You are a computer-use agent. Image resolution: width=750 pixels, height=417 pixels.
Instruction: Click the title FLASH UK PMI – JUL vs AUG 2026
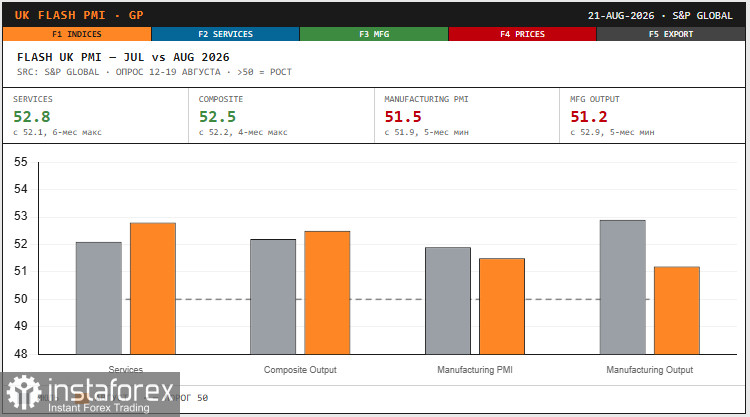tap(123, 57)
